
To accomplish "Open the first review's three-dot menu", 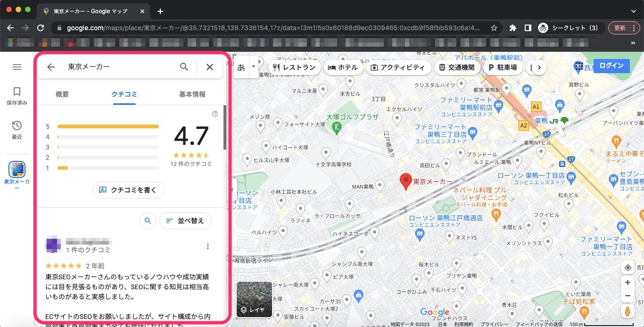I will tap(208, 246).
